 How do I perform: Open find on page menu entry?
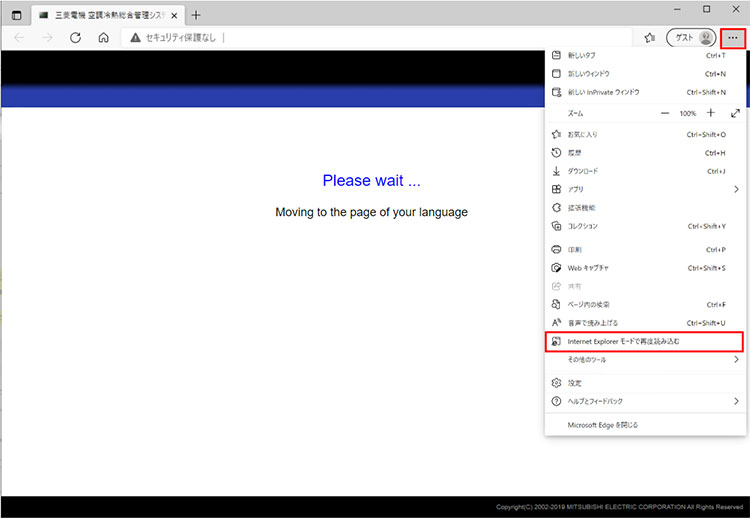pos(645,305)
